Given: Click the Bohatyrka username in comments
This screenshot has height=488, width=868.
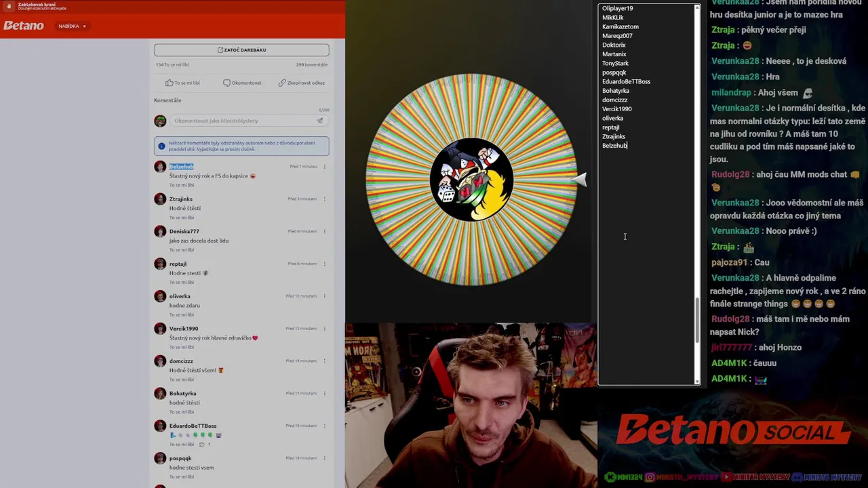Looking at the screenshot, I should (x=183, y=393).
